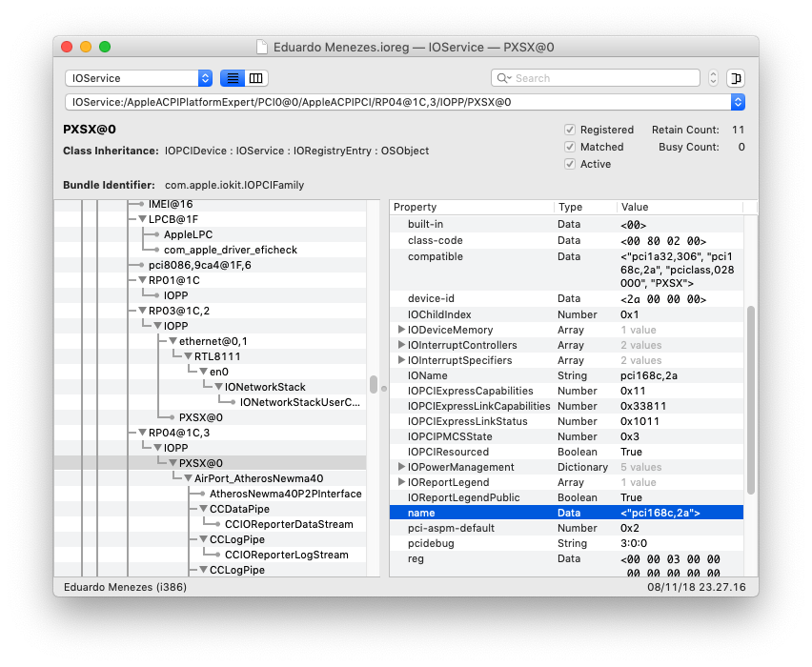
Task: Select the AppleLPC tree item
Action: tap(188, 234)
